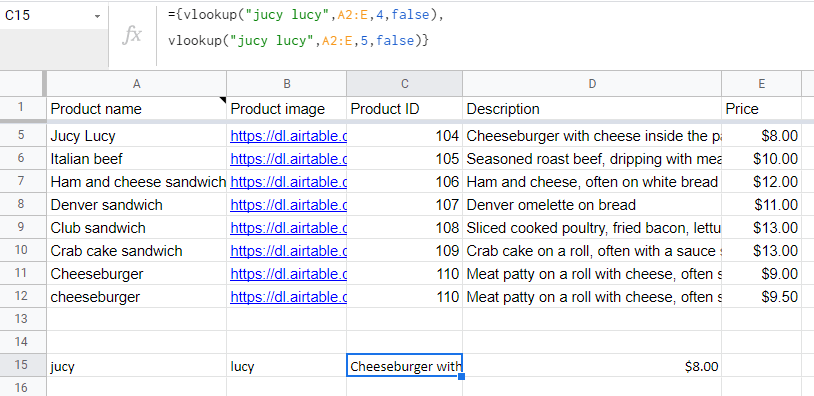The image size is (814, 396).
Task: Open the airtable link in Club sandwich row
Action: click(288, 228)
